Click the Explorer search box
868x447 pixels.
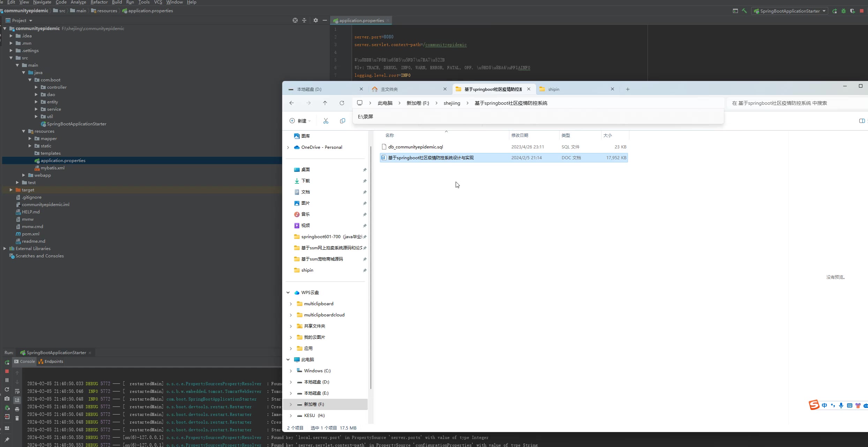(x=797, y=103)
